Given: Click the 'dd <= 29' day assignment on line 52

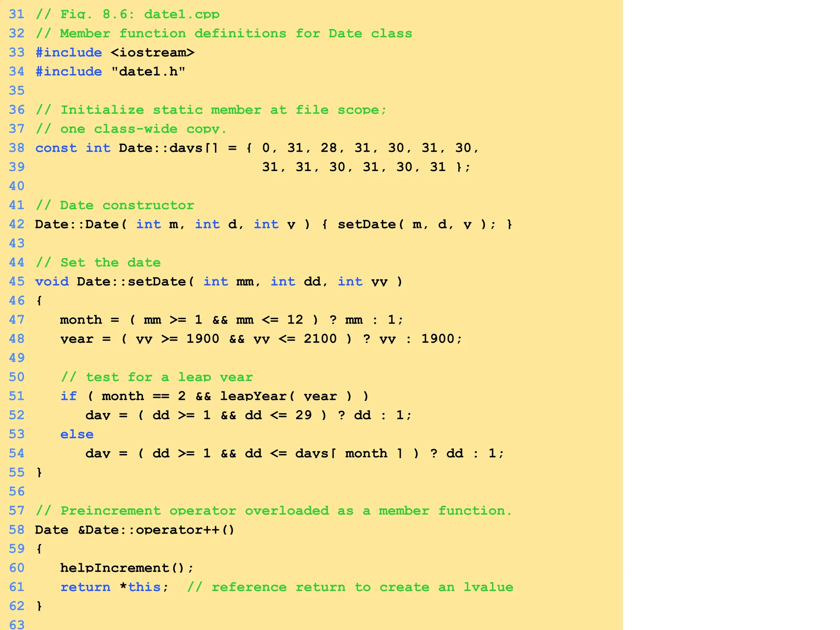Looking at the screenshot, I should pos(249,415).
